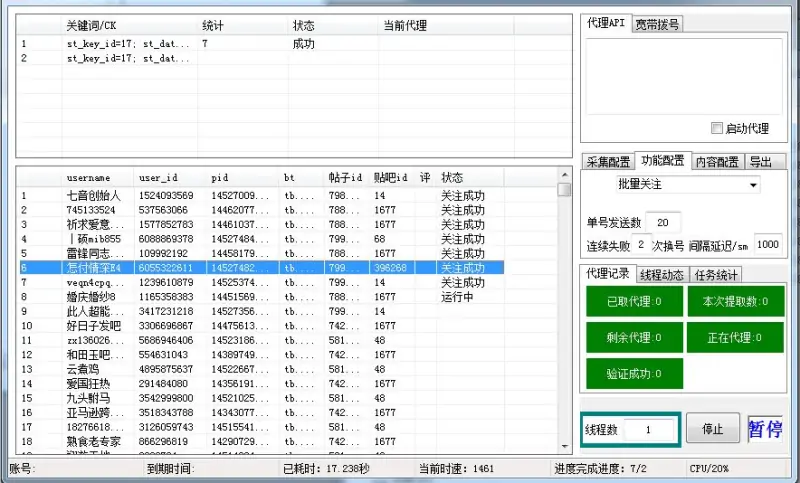Open the 采集配置 tab
Image resolution: width=800 pixels, height=483 pixels.
(608, 161)
